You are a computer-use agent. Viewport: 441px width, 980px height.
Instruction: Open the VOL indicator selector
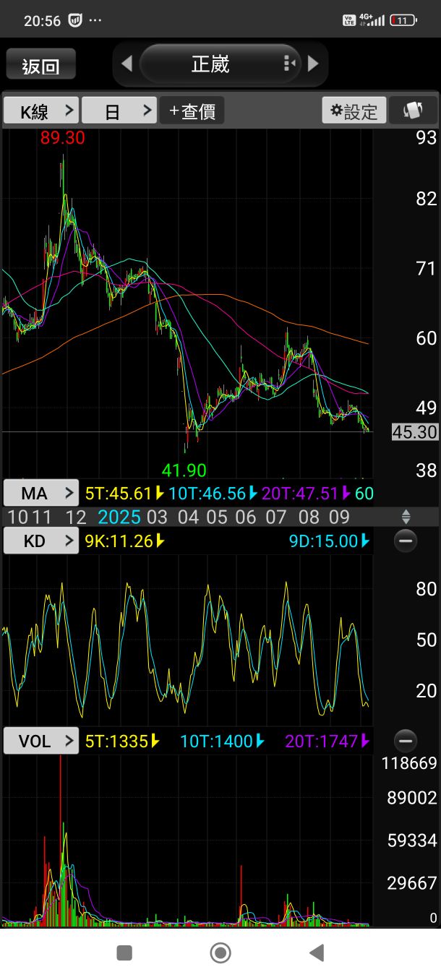(x=41, y=741)
